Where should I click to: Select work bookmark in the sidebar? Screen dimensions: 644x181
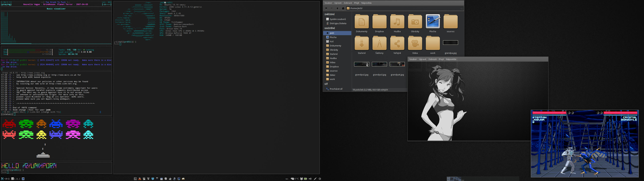337,79
